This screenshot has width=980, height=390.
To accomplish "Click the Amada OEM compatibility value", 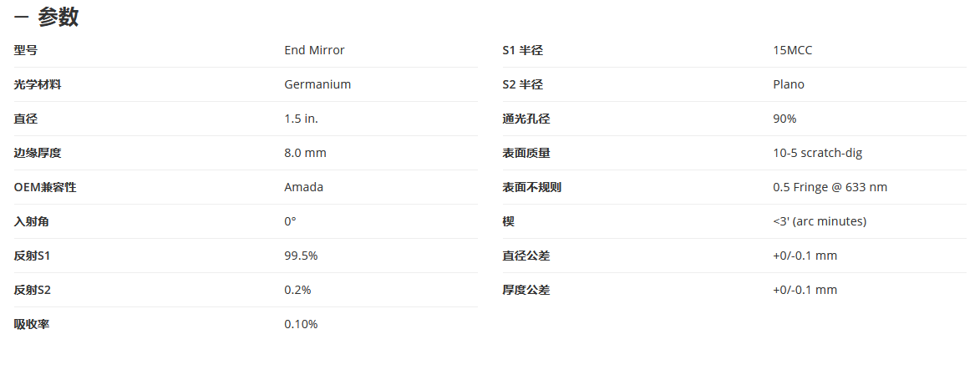I will [x=304, y=188].
